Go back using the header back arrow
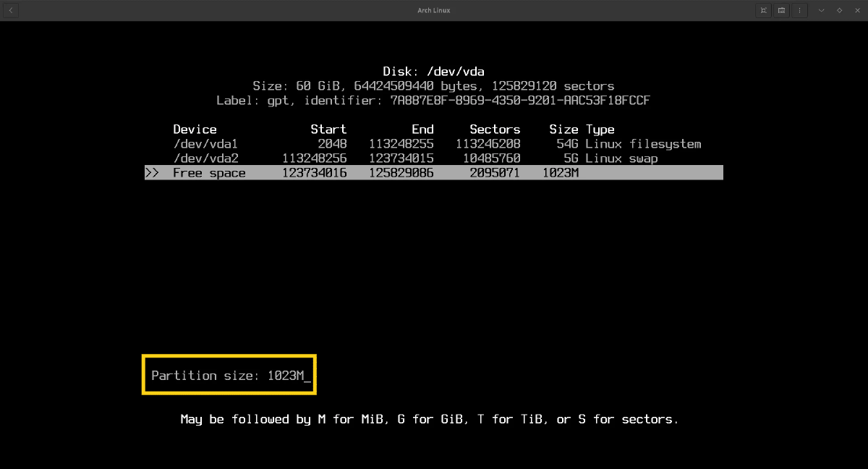 point(11,10)
